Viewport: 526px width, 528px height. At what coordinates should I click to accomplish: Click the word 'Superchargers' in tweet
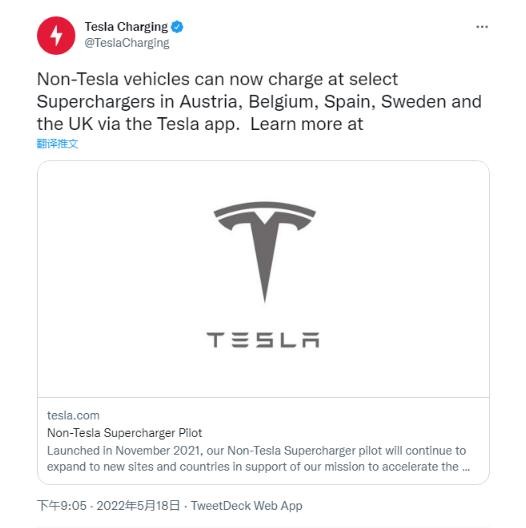[96, 102]
